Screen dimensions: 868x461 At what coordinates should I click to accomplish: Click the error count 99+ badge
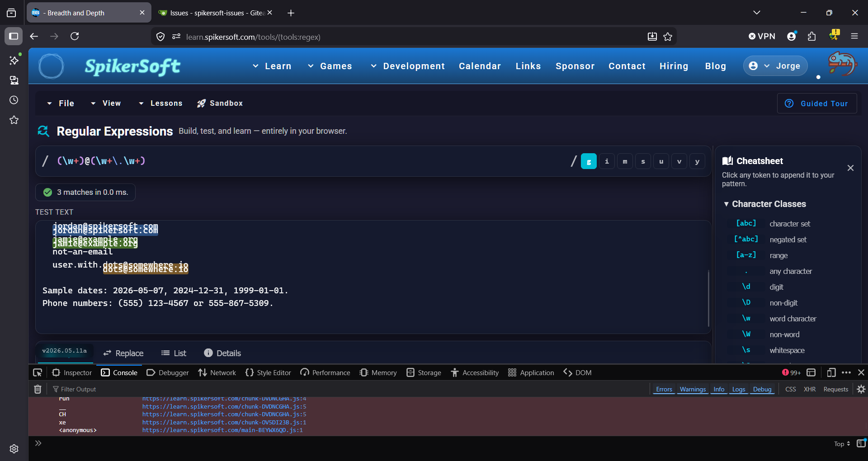(791, 372)
